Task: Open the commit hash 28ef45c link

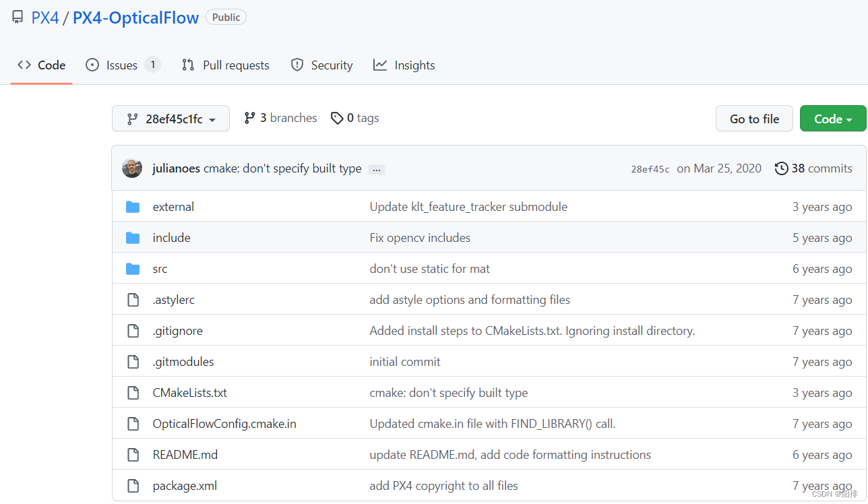Action: click(x=650, y=169)
